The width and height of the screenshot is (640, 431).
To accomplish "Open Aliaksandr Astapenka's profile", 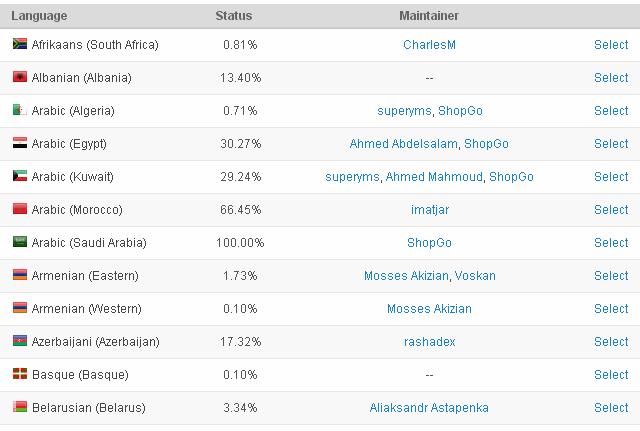I will [429, 408].
